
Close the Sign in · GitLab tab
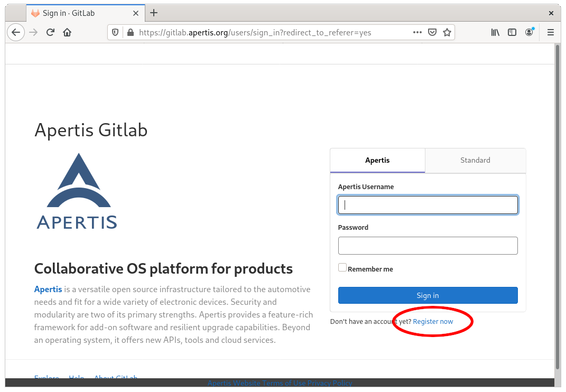coord(136,13)
